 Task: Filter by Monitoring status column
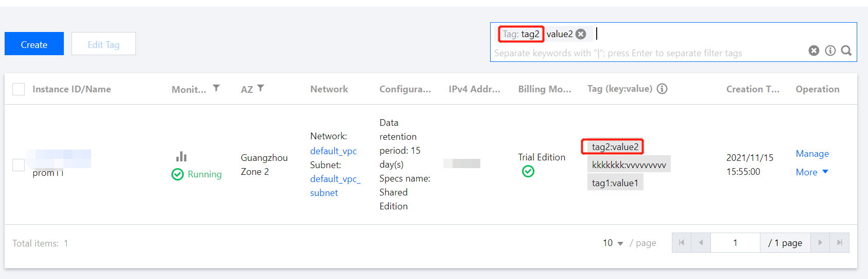point(216,88)
